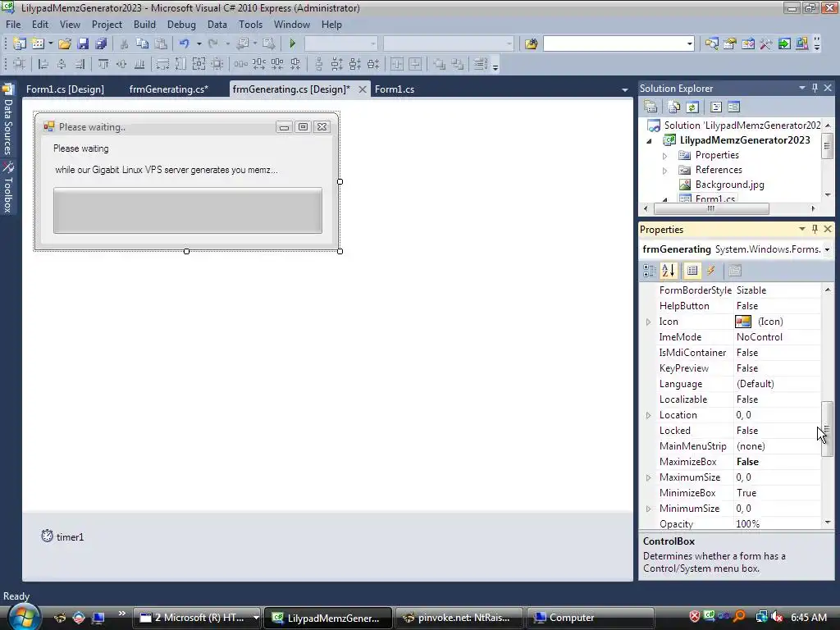Open the Add New Item dropdown arrow

pyautogui.click(x=50, y=43)
